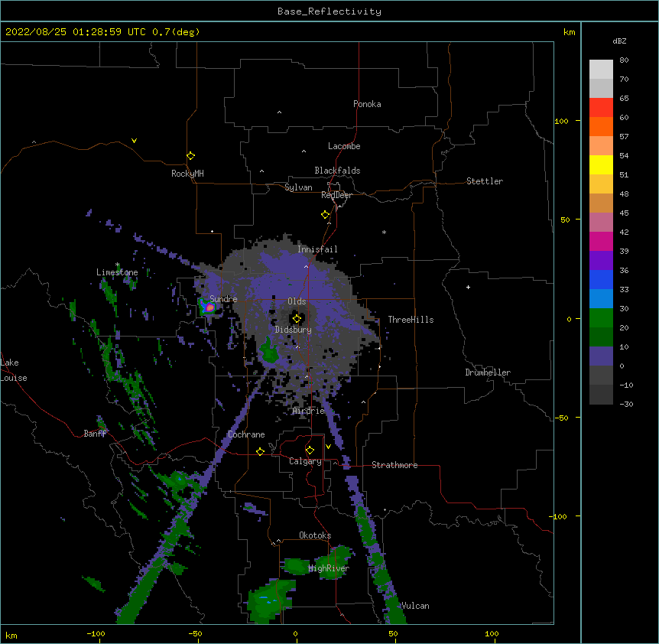Click the RedDeer city label
Image resolution: width=659 pixels, height=644 pixels.
point(336,195)
